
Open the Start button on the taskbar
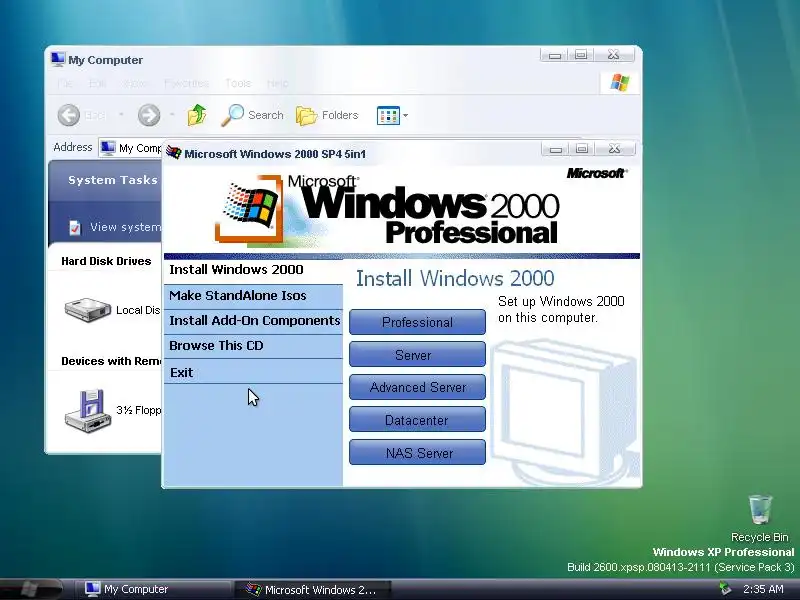pyautogui.click(x=31, y=589)
